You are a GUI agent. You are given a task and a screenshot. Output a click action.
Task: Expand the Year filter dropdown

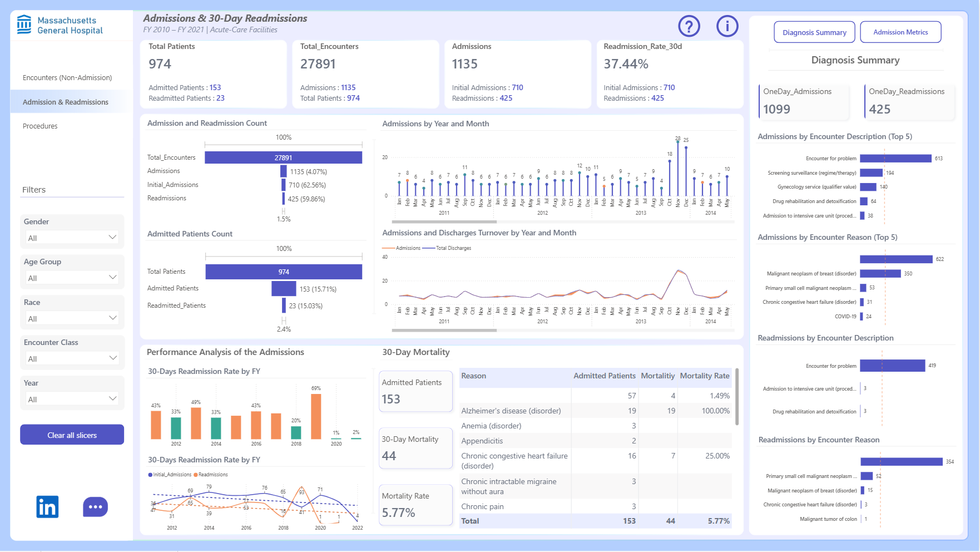coord(72,399)
